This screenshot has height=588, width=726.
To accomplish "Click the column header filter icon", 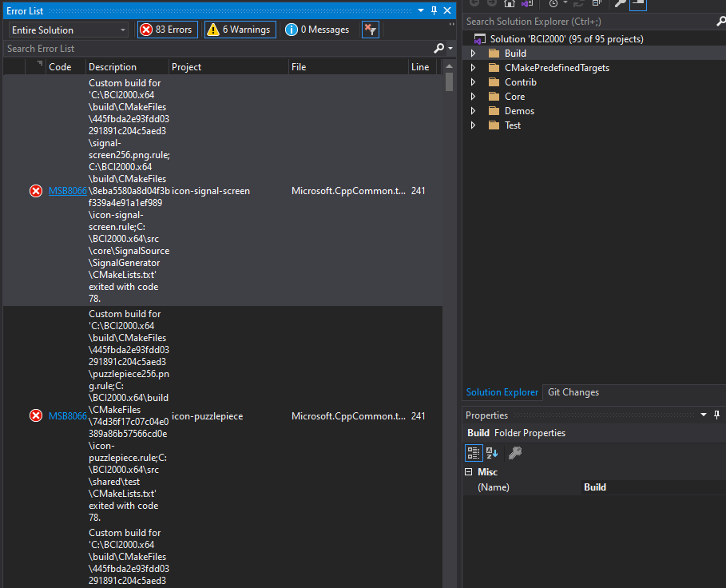I will [x=40, y=64].
